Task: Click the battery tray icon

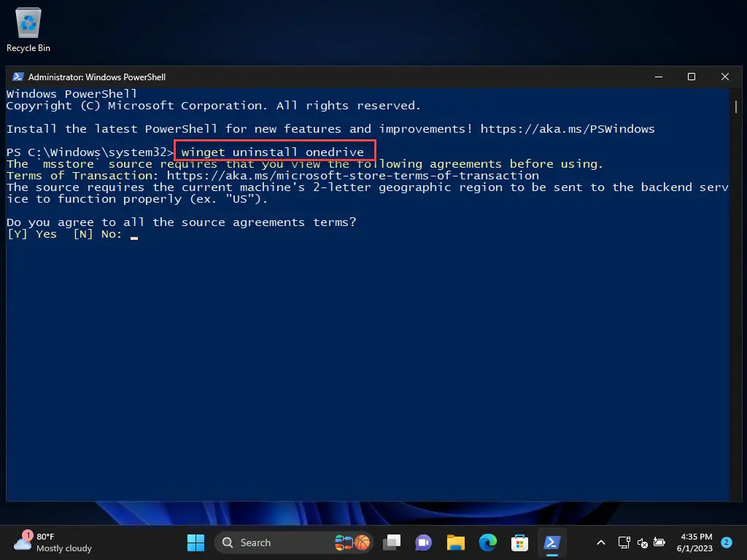Action: [659, 542]
